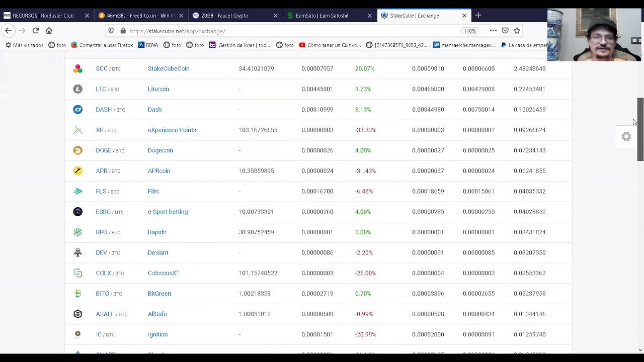The width and height of the screenshot is (644, 362).
Task: Open the tracking protection shield icon
Action: coord(111,31)
